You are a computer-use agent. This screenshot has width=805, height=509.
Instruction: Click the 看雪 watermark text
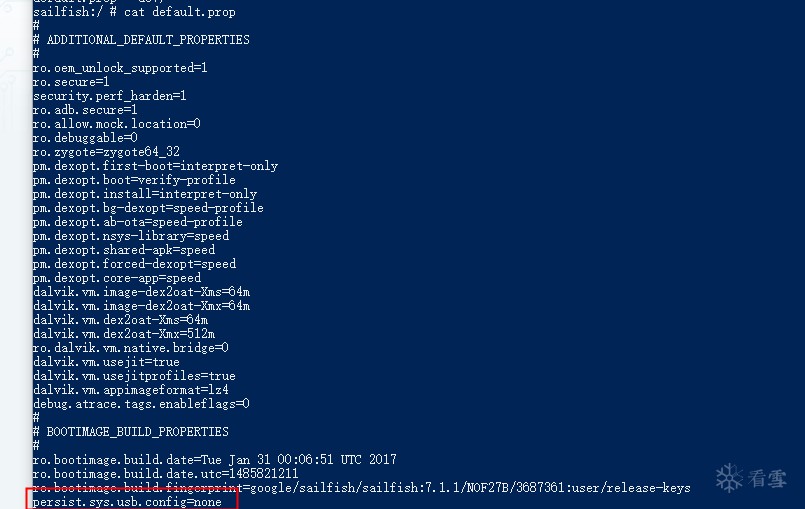(x=767, y=478)
